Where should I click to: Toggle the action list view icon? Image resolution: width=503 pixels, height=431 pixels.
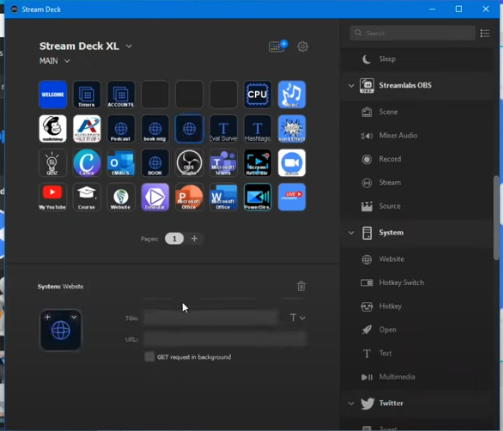point(485,33)
